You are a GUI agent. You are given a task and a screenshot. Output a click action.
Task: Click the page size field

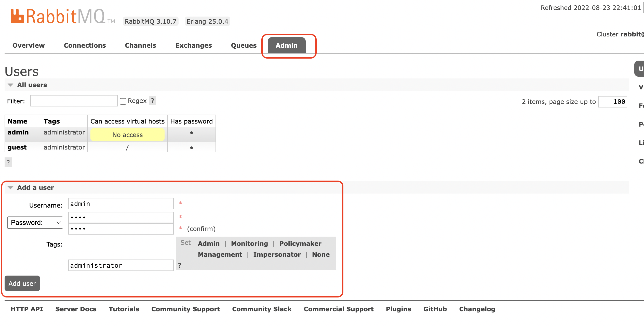coord(612,102)
